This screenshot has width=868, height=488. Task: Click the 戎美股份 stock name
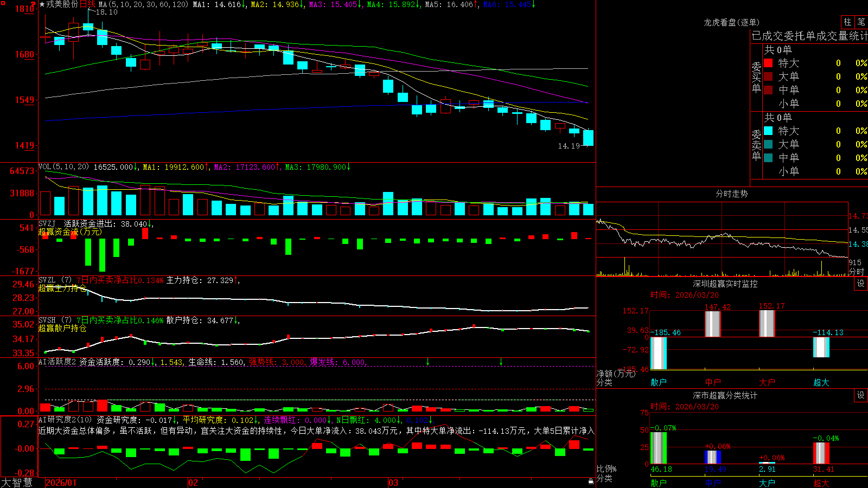point(62,4)
